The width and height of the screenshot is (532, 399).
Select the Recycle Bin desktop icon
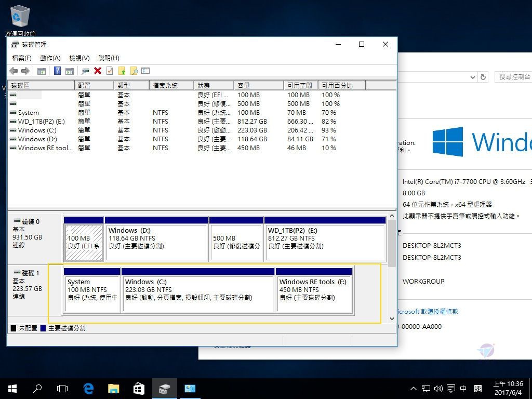click(20, 20)
